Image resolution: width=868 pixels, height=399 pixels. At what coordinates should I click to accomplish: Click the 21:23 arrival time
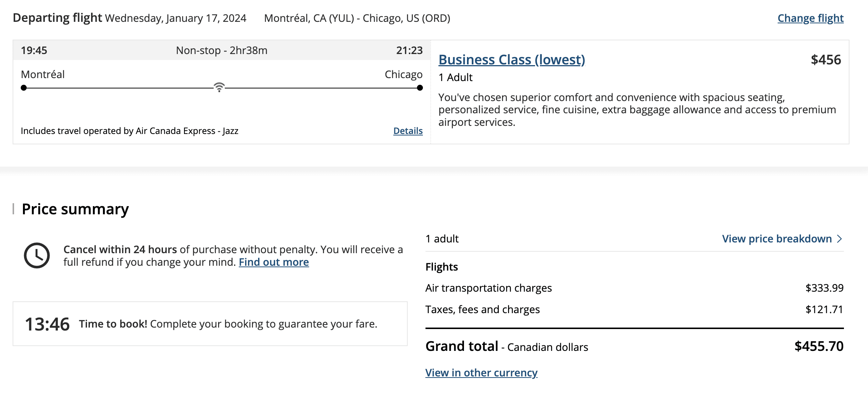pos(409,50)
